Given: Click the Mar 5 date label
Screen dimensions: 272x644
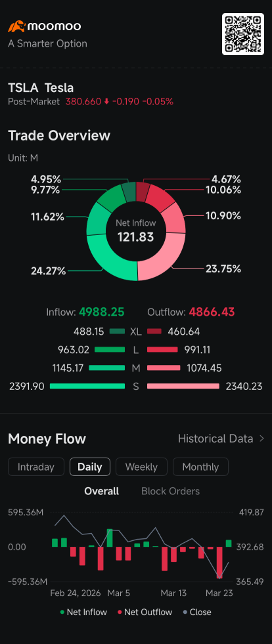Looking at the screenshot, I should click(119, 593).
